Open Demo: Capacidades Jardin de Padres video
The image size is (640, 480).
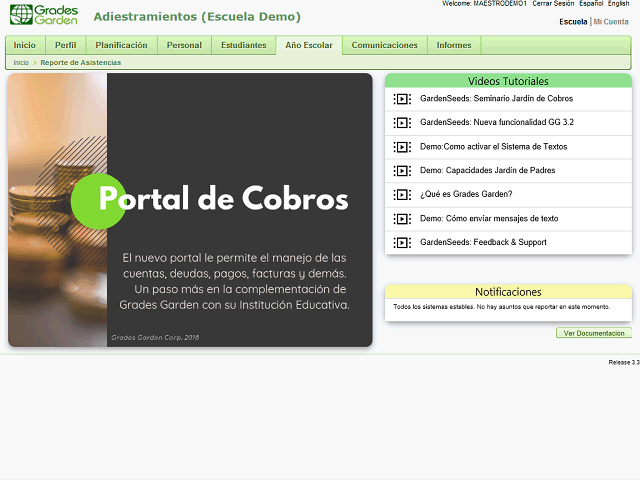pos(488,170)
